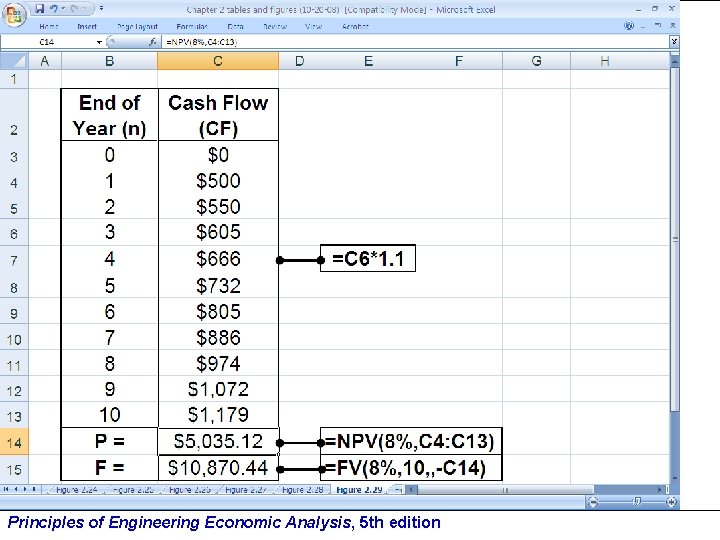720x540 pixels.
Task: Open the Review ribbon tab
Action: point(275,27)
